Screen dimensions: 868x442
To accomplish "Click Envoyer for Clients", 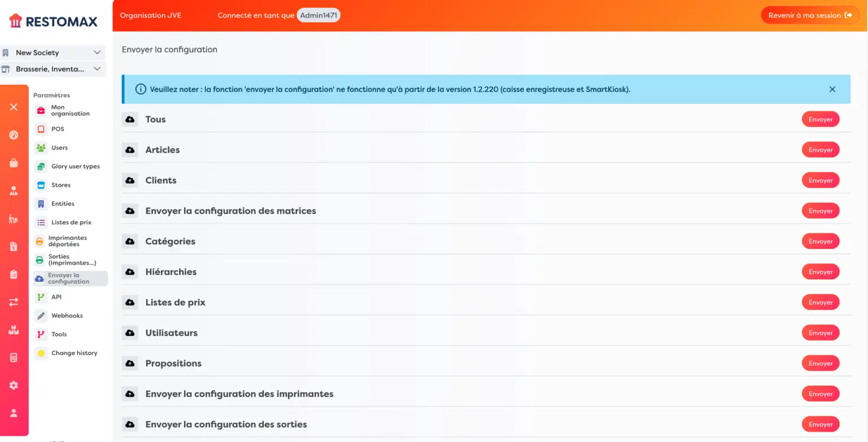I will pos(821,180).
